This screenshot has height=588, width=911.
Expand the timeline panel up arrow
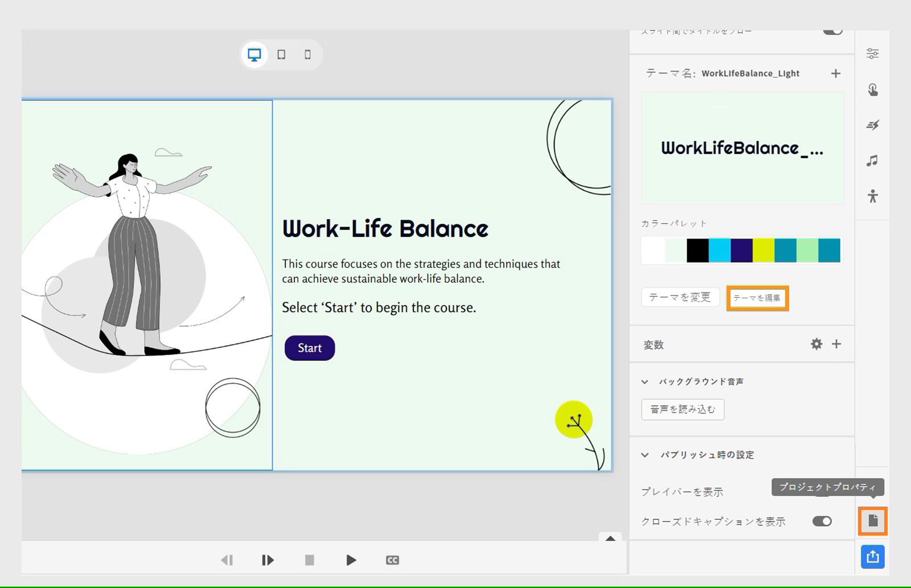pos(610,538)
